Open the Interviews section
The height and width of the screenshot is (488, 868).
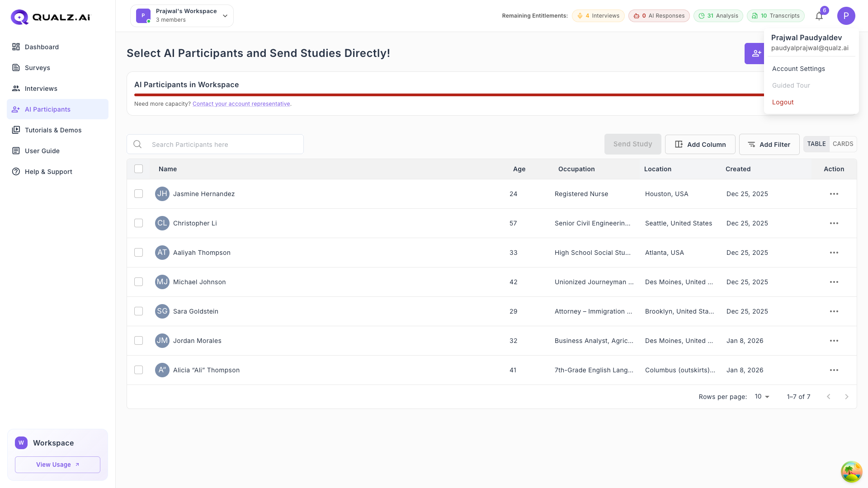point(41,89)
